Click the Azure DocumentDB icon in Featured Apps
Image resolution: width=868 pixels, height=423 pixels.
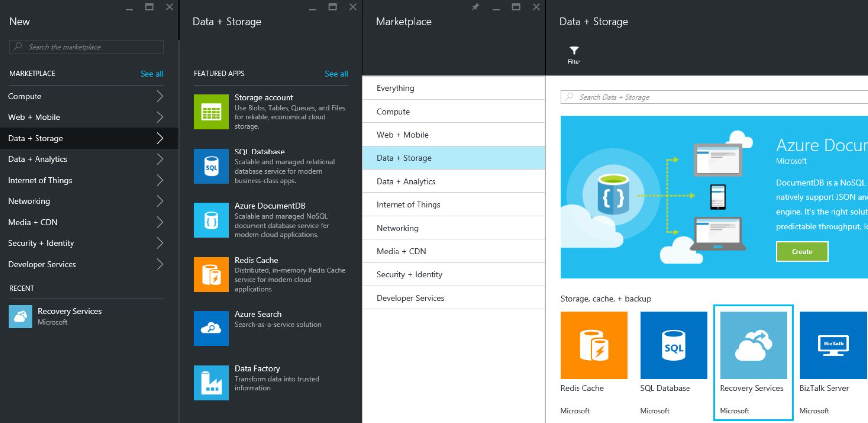pyautogui.click(x=211, y=220)
